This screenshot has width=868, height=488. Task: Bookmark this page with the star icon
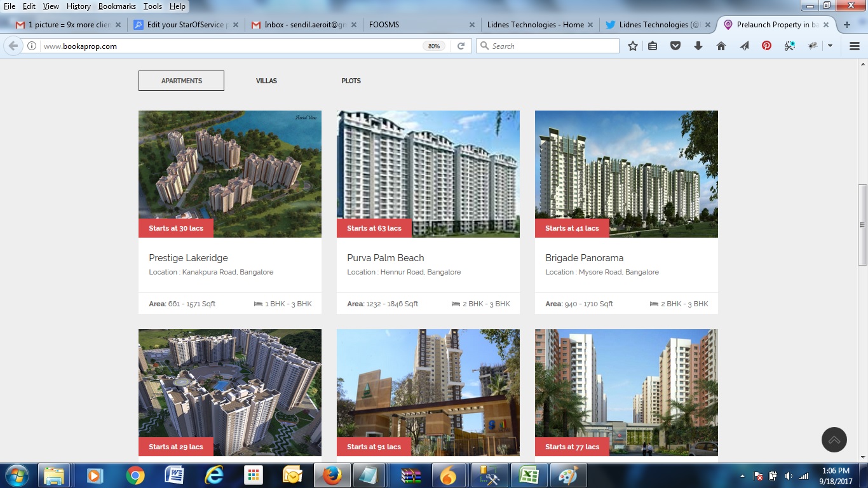pyautogui.click(x=633, y=46)
